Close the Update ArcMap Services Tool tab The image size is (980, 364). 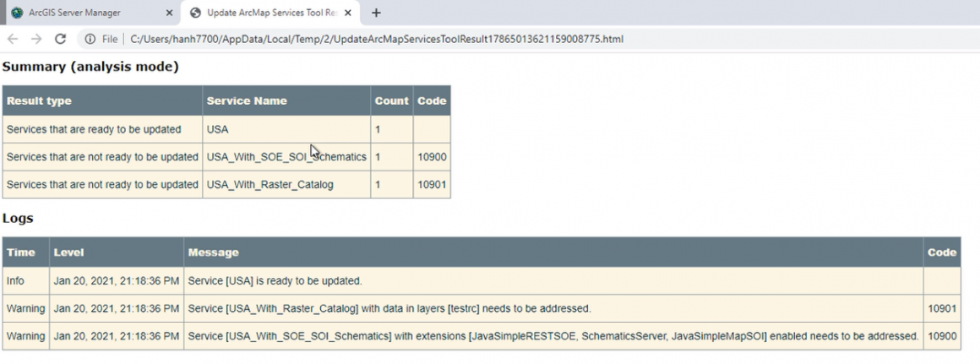(x=347, y=13)
